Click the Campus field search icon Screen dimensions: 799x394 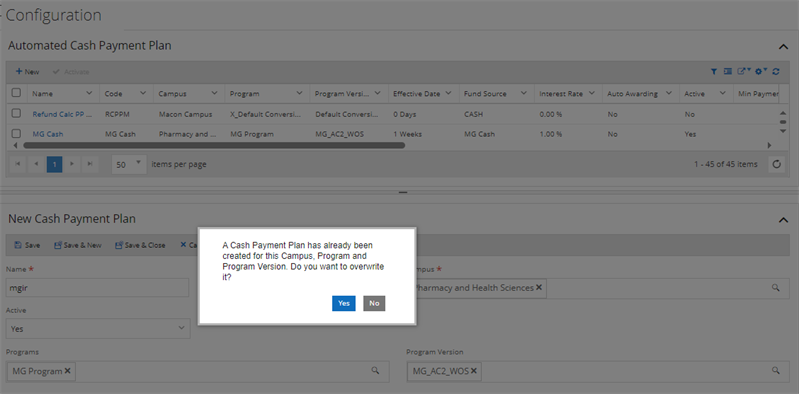pyautogui.click(x=776, y=288)
